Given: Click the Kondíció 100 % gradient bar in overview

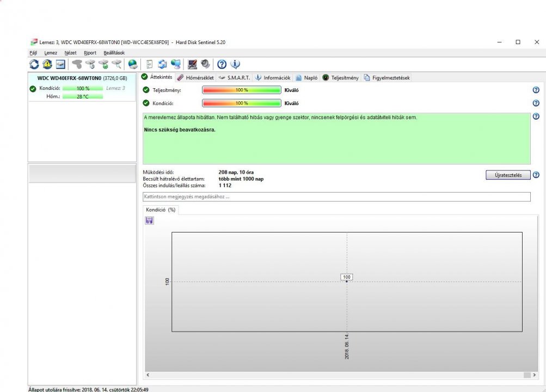Looking at the screenshot, I should click(x=242, y=103).
